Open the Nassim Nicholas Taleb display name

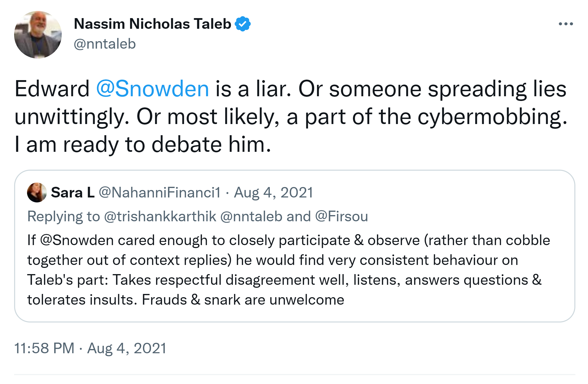[x=152, y=24]
